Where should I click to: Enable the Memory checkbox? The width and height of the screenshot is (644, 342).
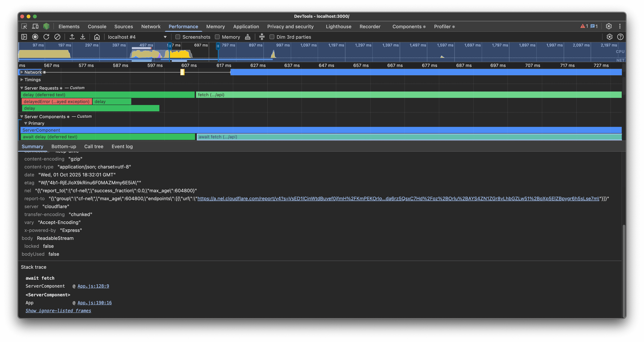(x=217, y=37)
